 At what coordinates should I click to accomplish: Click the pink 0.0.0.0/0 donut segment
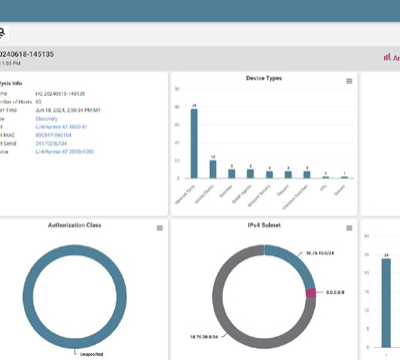pos(311,293)
